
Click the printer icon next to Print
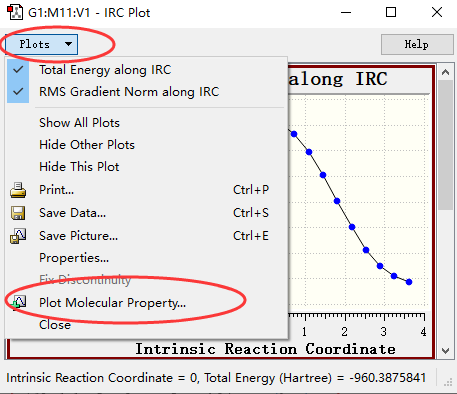point(18,190)
